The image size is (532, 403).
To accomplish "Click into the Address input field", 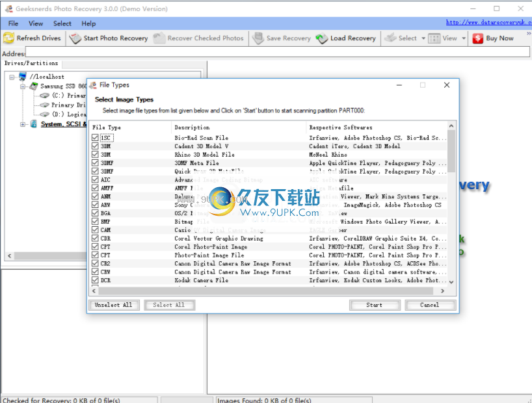I will pyautogui.click(x=277, y=52).
